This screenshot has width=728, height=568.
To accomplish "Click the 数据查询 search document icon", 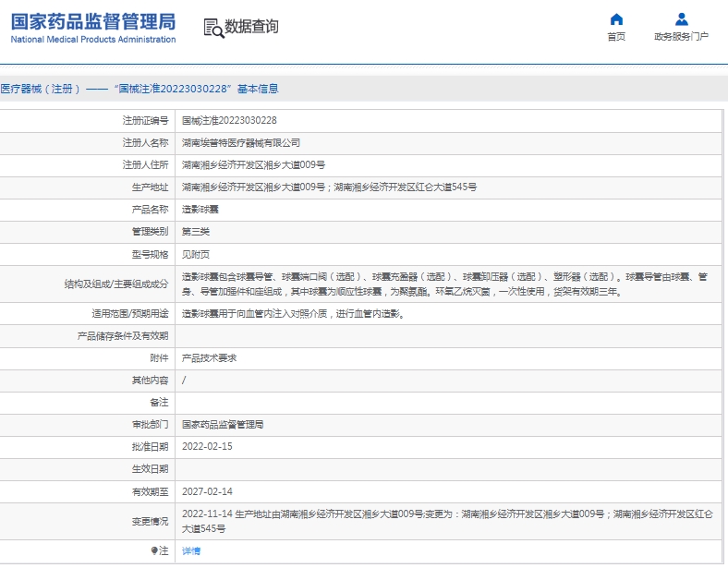I will click(213, 28).
